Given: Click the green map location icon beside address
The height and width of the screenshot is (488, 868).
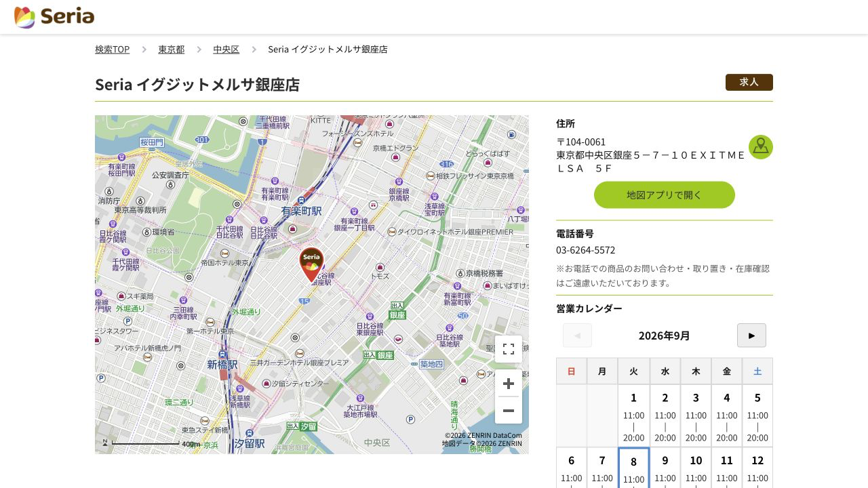Looking at the screenshot, I should point(761,147).
